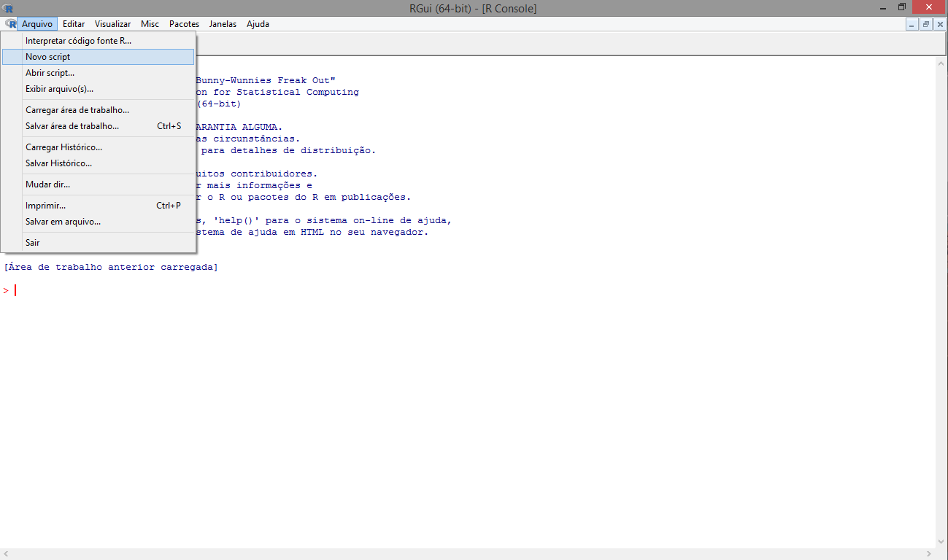Select Mudar dir... to change directory
Screen dimensions: 948x560
(47, 184)
